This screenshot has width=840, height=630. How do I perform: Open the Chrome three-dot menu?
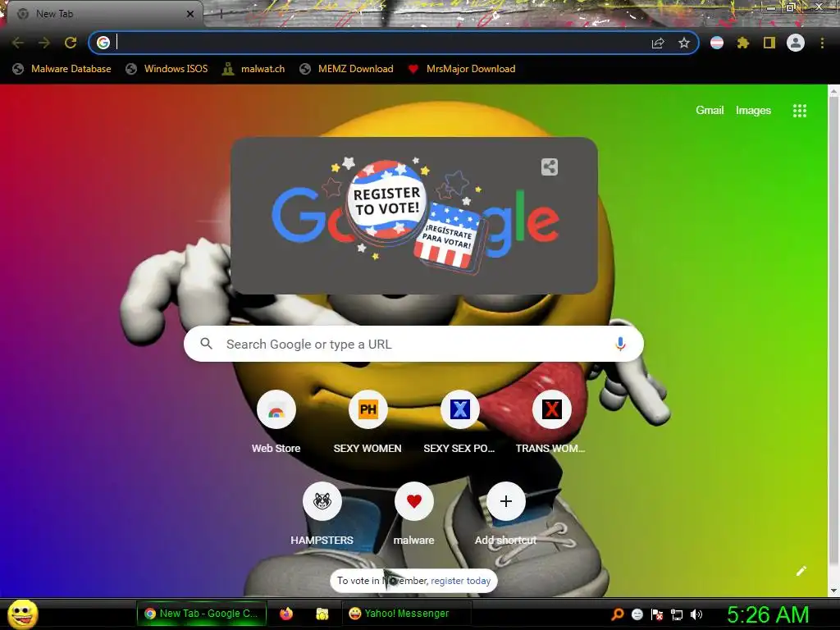click(822, 43)
